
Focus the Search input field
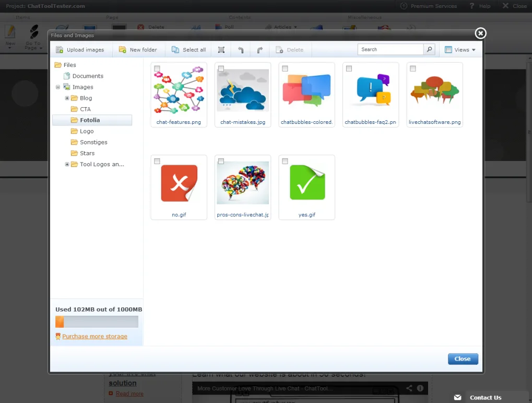pos(391,49)
